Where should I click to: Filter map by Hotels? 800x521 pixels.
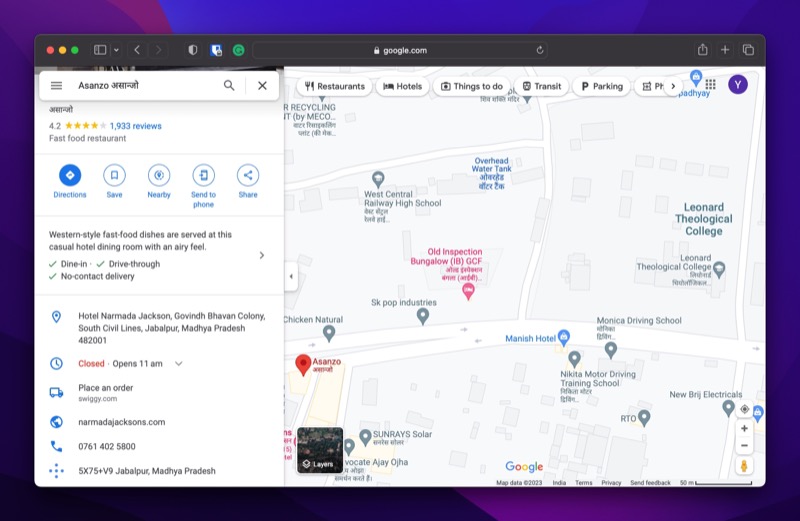(x=403, y=86)
